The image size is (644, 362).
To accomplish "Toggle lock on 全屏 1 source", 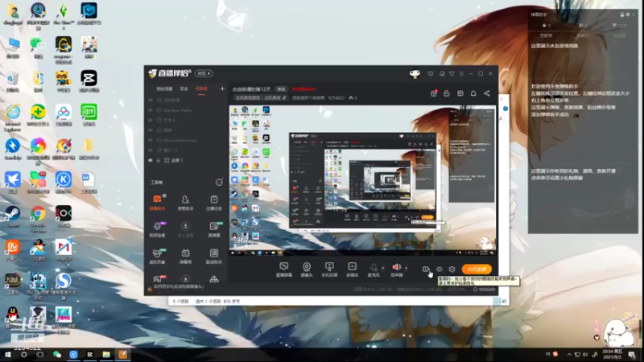I will pos(159,160).
